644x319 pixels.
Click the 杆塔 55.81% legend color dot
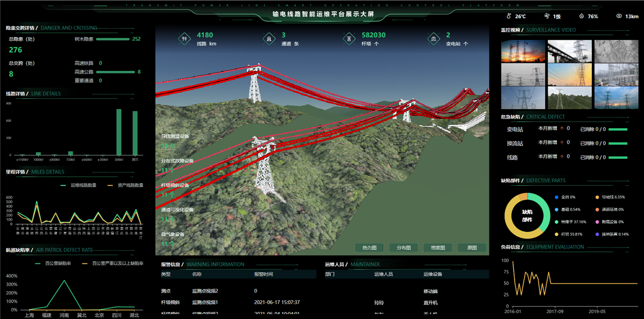point(558,234)
